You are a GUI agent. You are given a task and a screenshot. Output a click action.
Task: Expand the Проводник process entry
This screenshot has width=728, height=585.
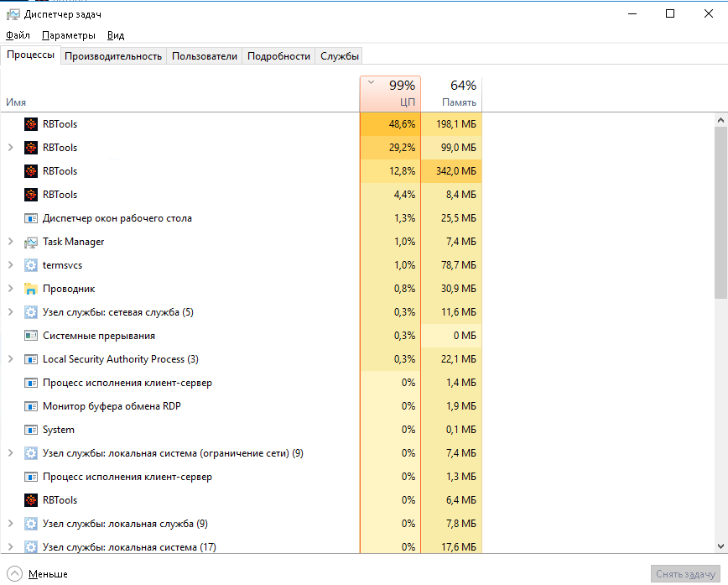(x=10, y=289)
